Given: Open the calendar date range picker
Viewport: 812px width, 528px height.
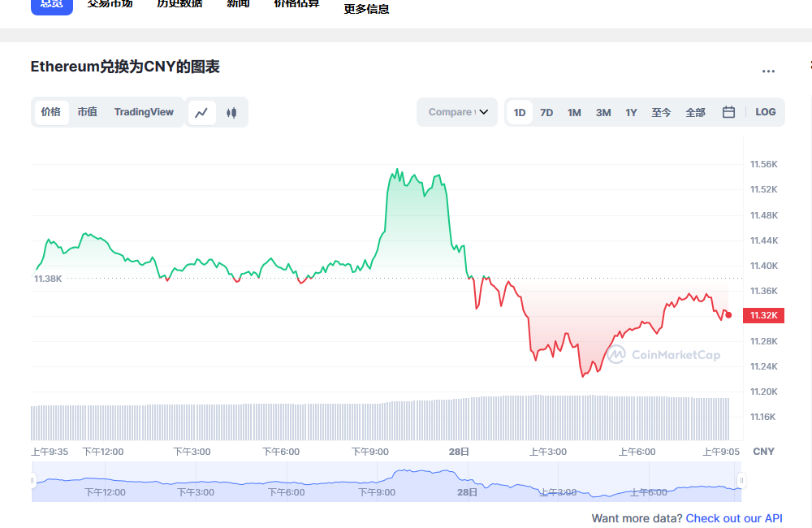Looking at the screenshot, I should tap(728, 112).
